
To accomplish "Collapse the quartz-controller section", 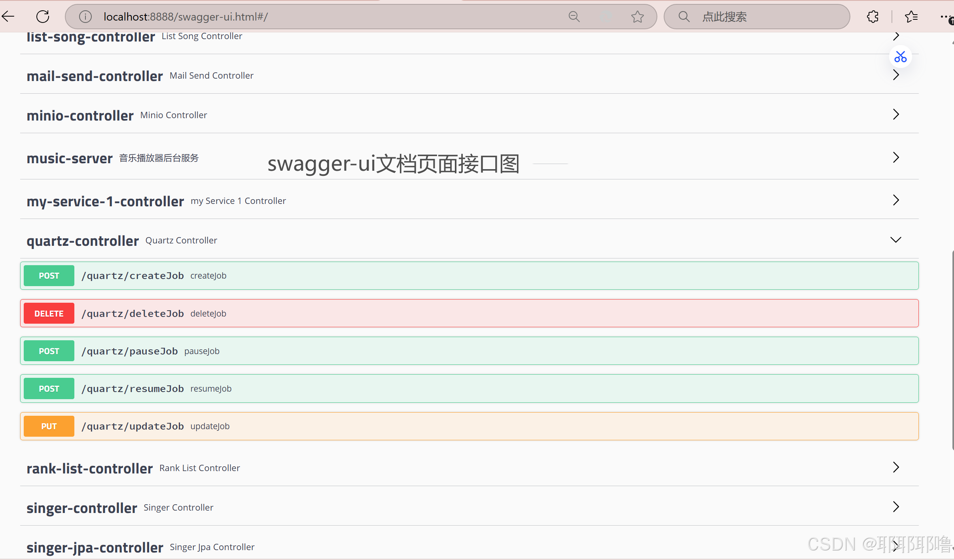I will point(895,240).
